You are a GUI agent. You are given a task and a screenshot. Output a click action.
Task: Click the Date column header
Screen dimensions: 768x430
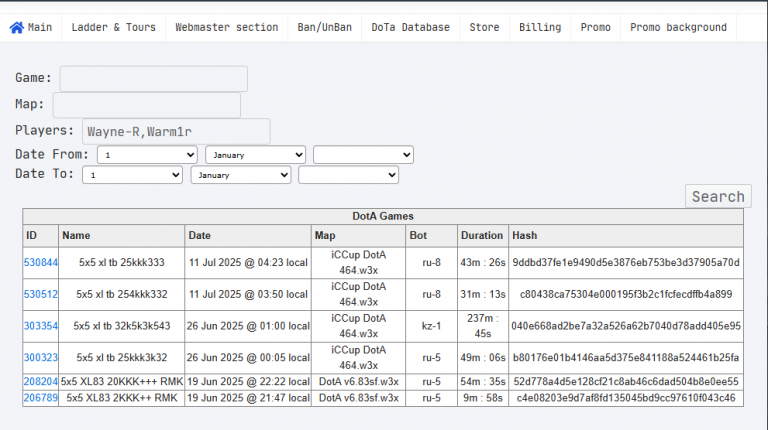click(248, 236)
